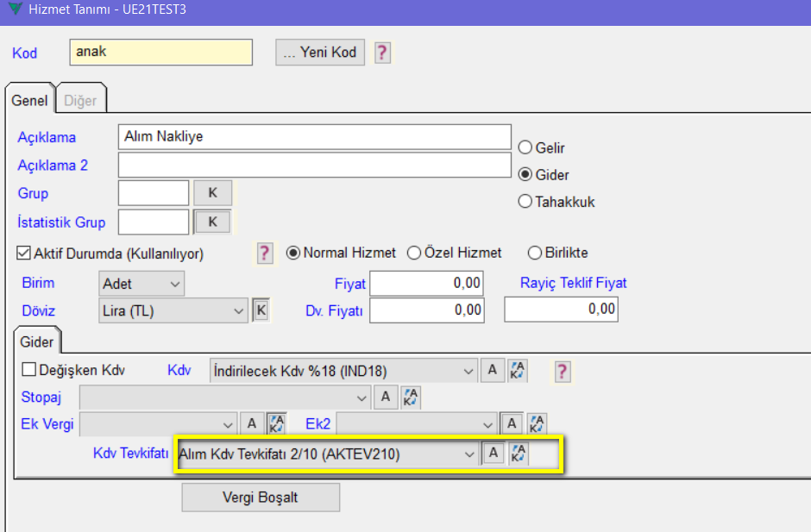Select the Gider tab

(37, 341)
